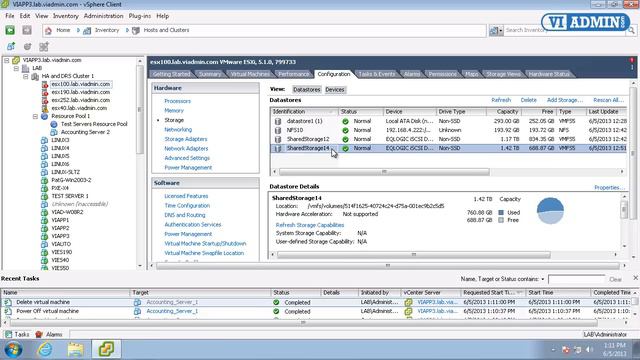Click the datastore usage pie chart
Image resolution: width=640 pixels, height=360 pixels.
(550, 211)
